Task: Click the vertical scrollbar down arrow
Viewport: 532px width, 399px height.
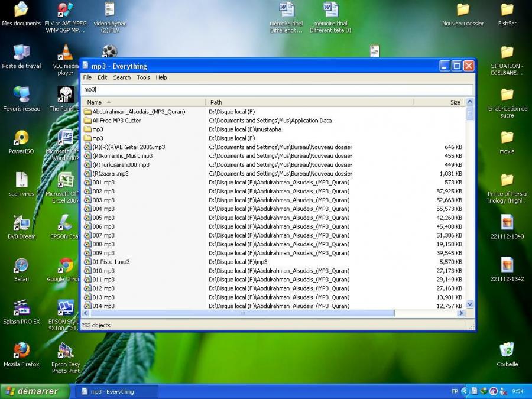Action: click(x=470, y=304)
